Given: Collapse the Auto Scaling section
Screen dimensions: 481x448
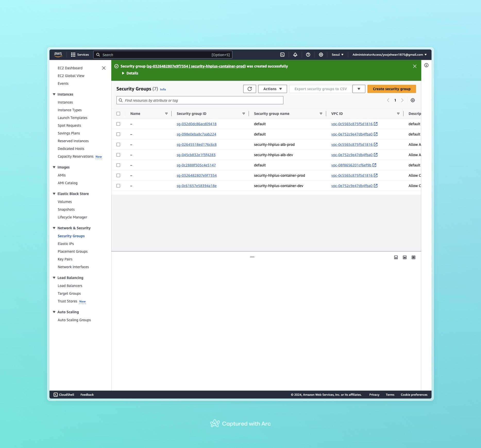Looking at the screenshot, I should tap(54, 312).
